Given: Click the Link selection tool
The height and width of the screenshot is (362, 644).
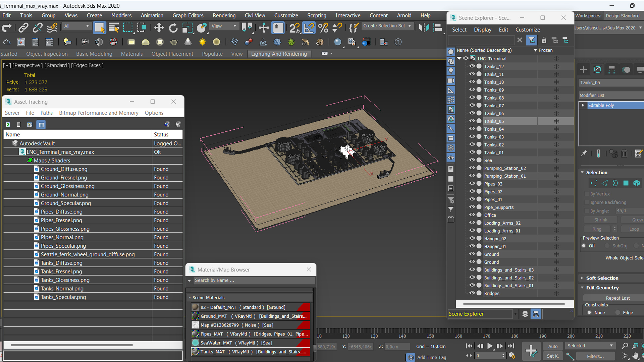Looking at the screenshot, I should coord(23,28).
